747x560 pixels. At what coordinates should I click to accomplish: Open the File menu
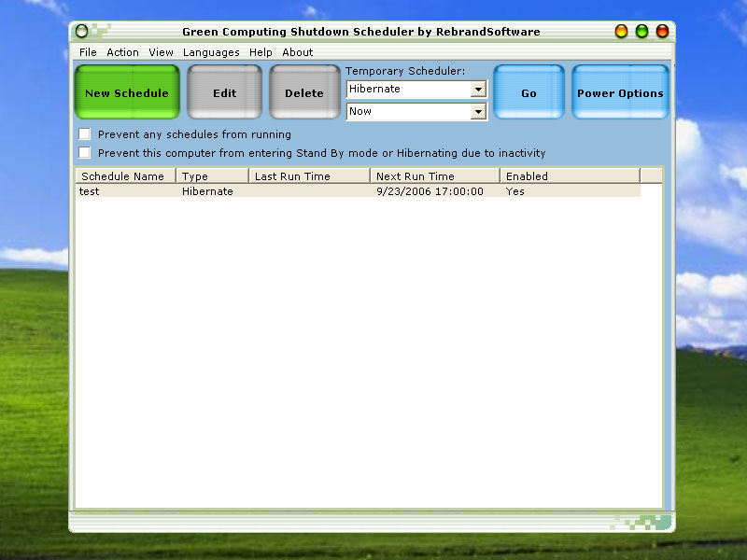tap(88, 52)
